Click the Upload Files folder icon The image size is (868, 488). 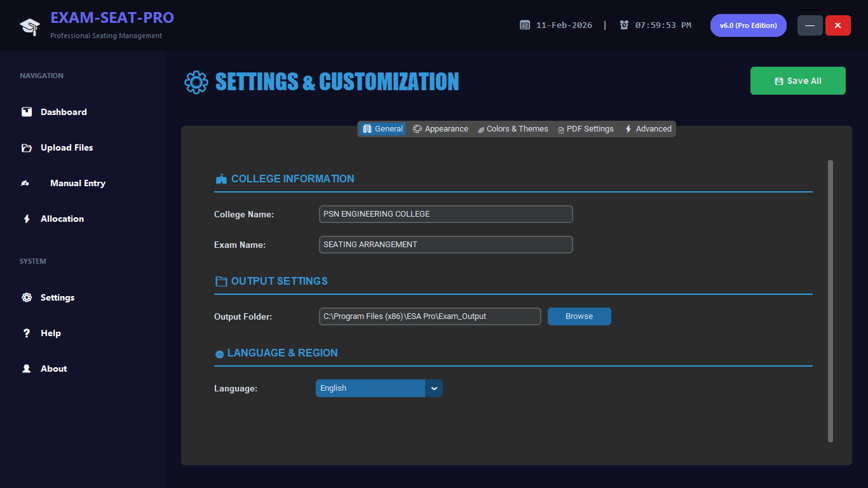pos(27,147)
